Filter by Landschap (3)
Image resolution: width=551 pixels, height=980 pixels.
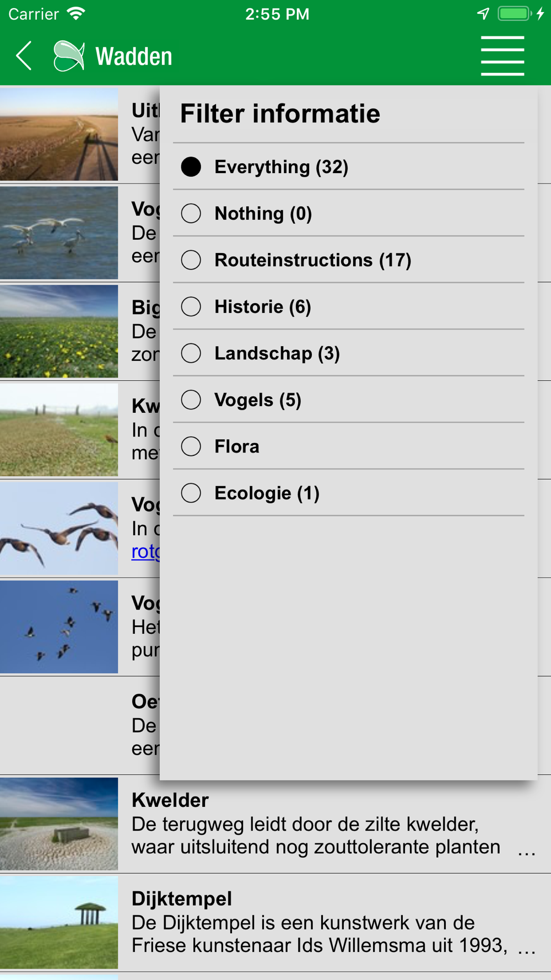tap(348, 353)
